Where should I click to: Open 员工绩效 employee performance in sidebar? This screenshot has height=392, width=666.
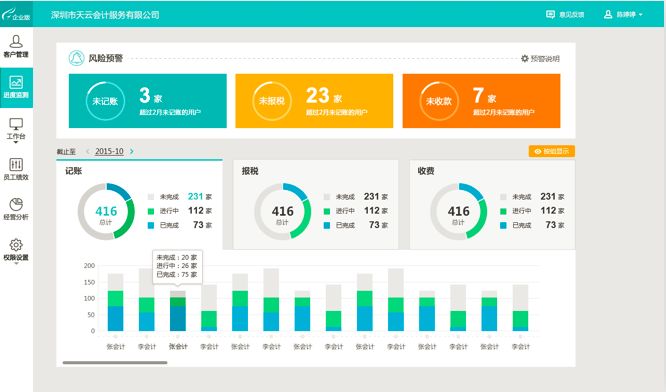click(x=16, y=169)
